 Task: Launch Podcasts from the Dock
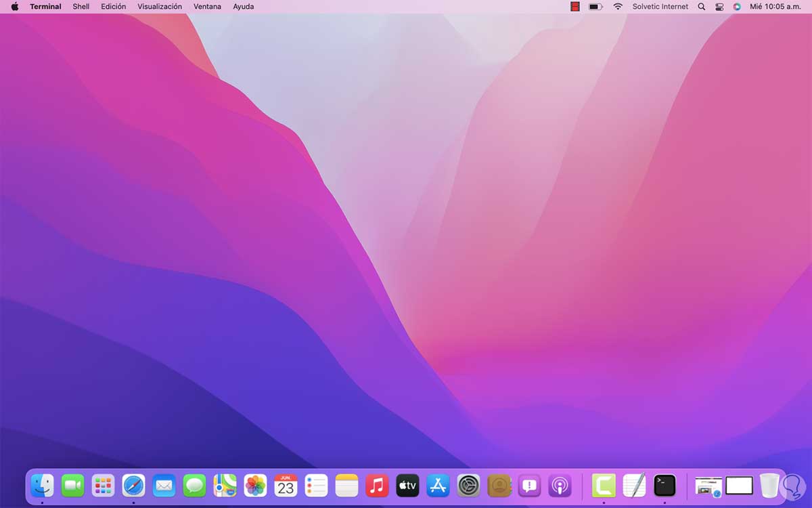coord(560,486)
